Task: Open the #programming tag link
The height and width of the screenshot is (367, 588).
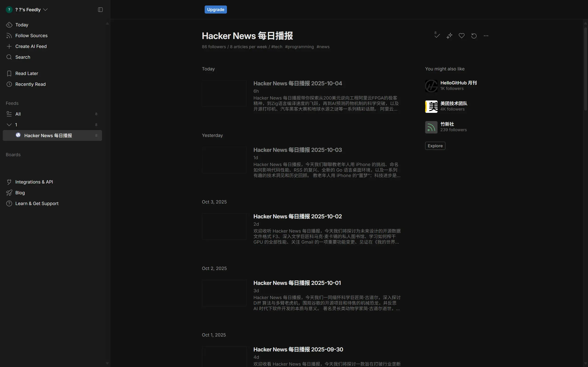Action: click(x=299, y=47)
